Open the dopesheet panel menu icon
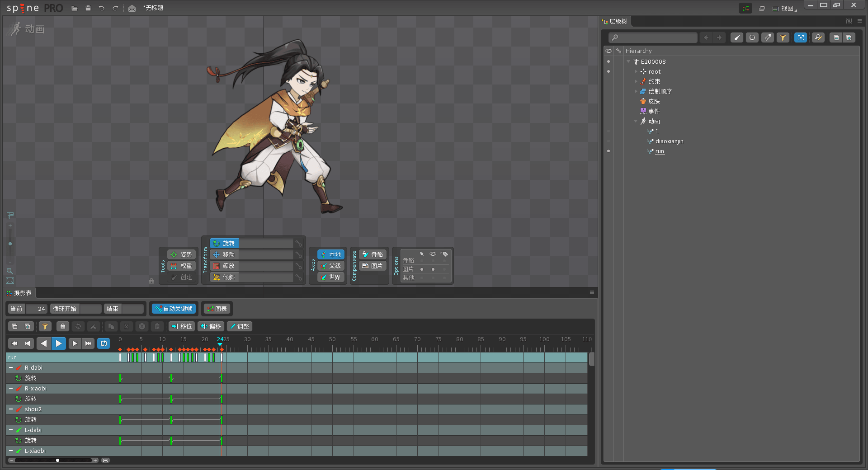This screenshot has width=868, height=470. [x=592, y=292]
